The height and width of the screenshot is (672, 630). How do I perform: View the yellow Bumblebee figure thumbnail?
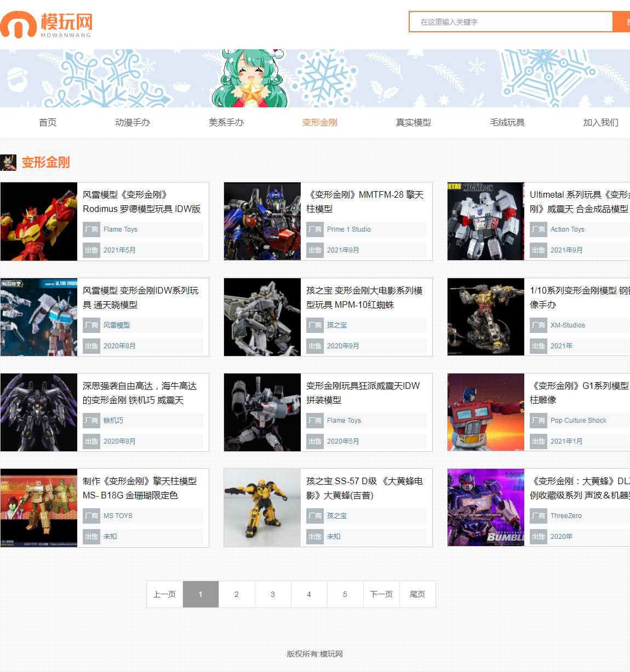[262, 508]
